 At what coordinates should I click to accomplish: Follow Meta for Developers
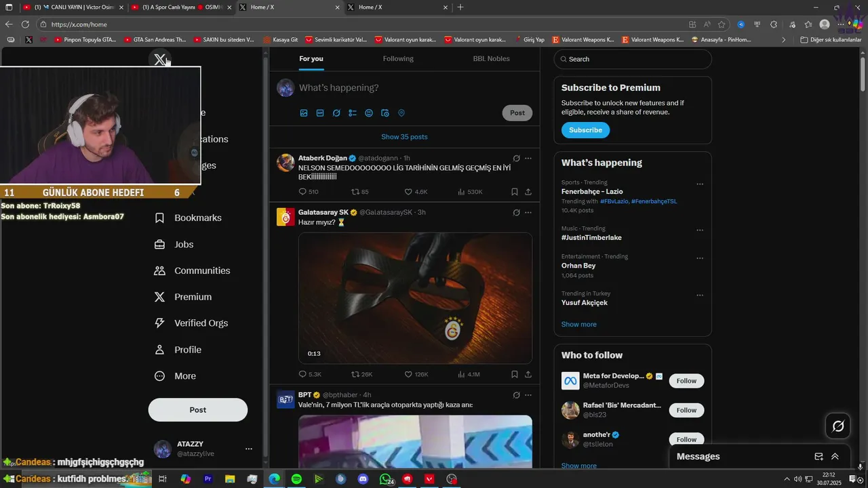point(686,381)
